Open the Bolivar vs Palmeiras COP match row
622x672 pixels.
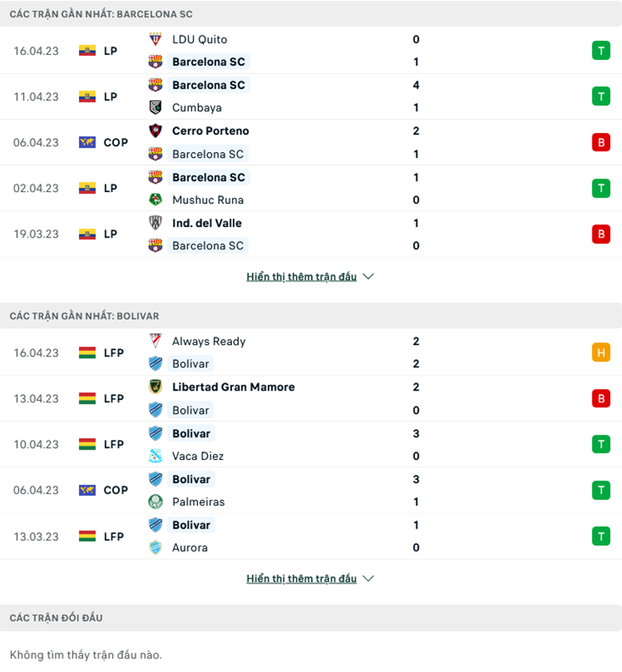click(319, 490)
